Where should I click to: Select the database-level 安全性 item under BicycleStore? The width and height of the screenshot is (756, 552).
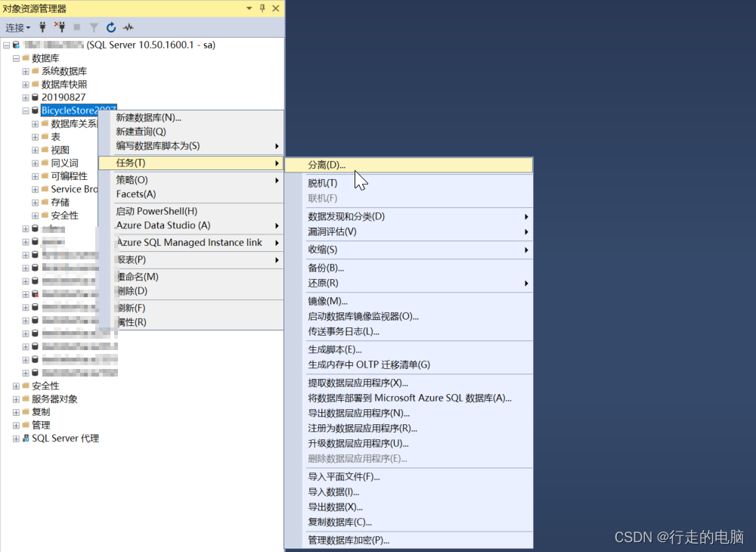(x=64, y=216)
